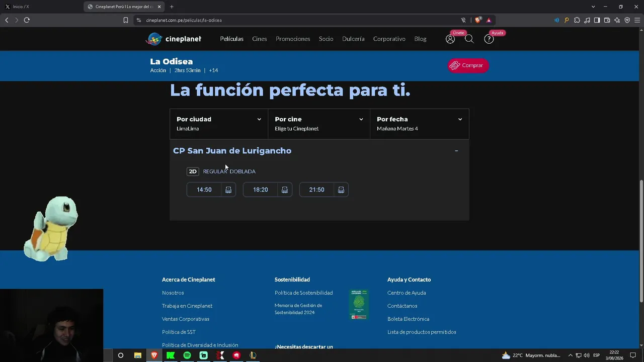Open the Brave Wallet icon
Image resolution: width=644 pixels, height=362 pixels.
[x=607, y=20]
